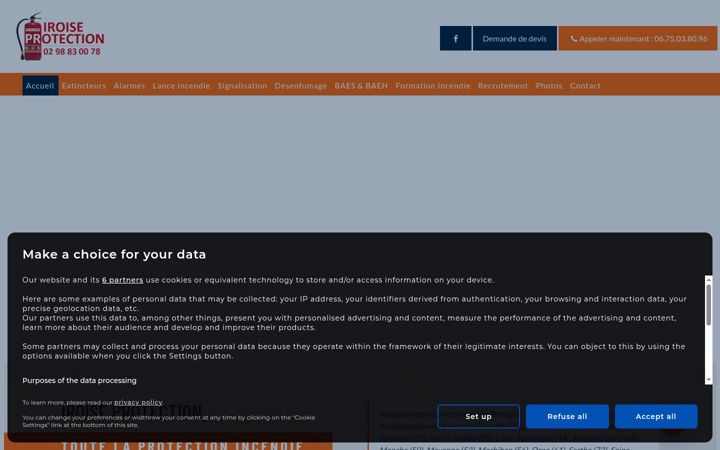The height and width of the screenshot is (450, 720).
Task: Open the Facebook page icon button
Action: tap(455, 38)
